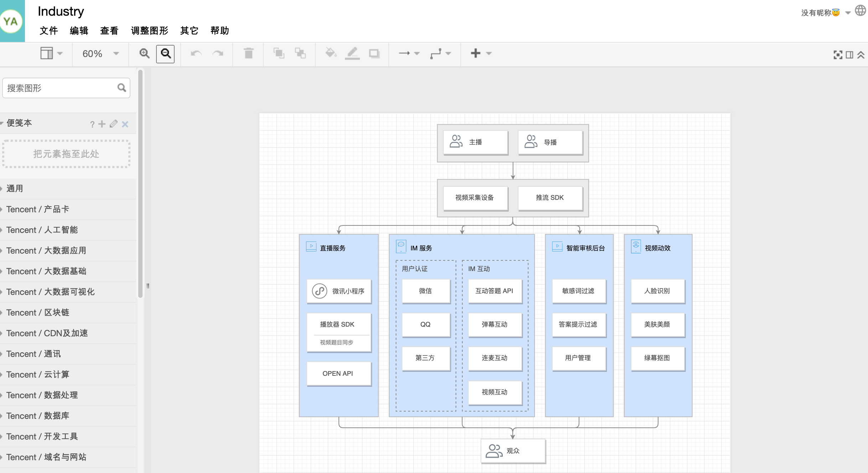Screen dimensions: 868x473
Task: Collapse the toolbar with double chevron
Action: [861, 55]
